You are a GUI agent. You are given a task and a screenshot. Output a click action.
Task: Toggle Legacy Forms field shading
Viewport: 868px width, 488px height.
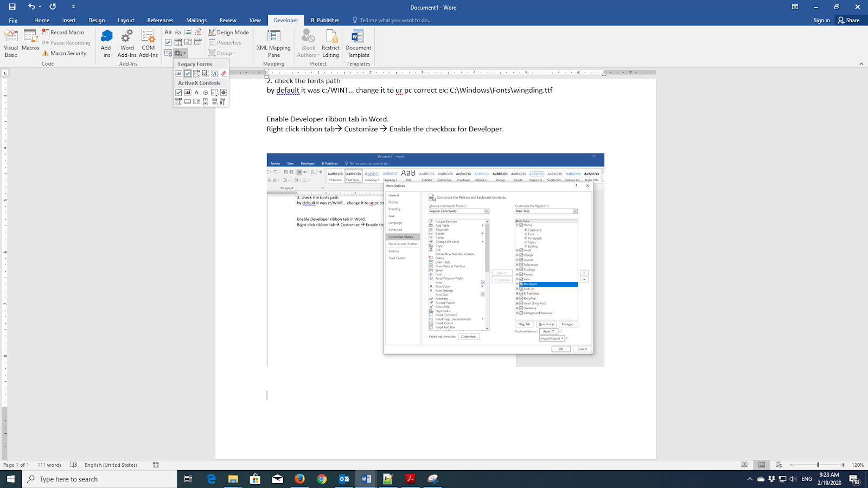click(x=214, y=73)
